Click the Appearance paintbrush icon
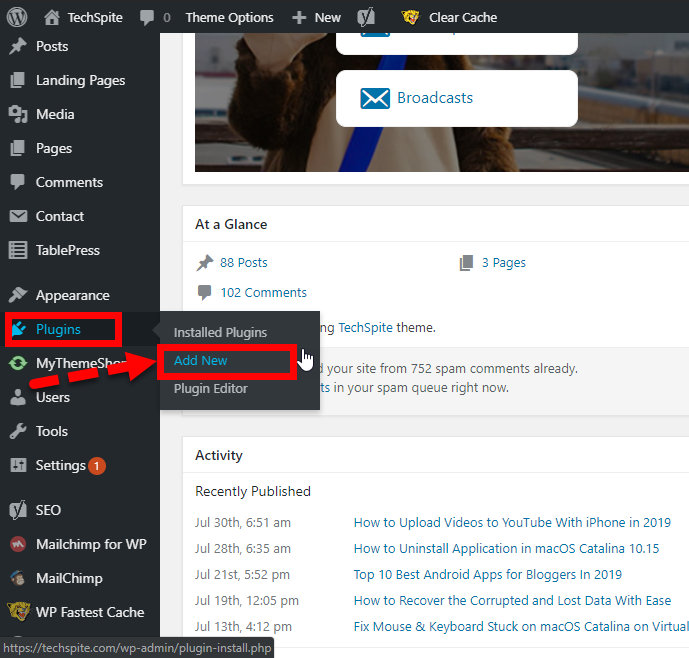The height and width of the screenshot is (658, 689). point(17,295)
